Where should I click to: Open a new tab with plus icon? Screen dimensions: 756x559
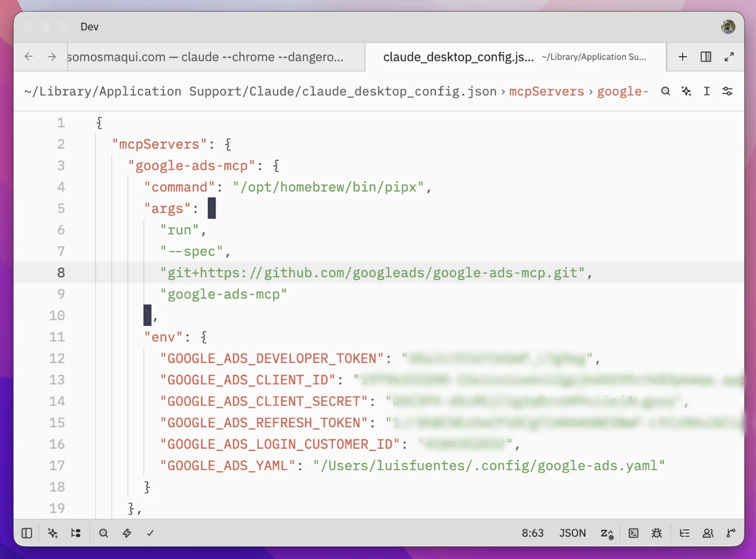click(683, 57)
